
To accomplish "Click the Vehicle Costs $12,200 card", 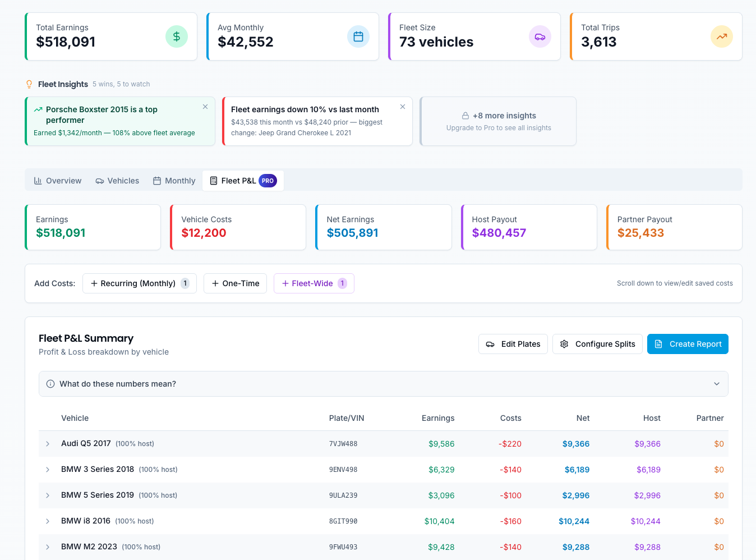I will coord(238,227).
